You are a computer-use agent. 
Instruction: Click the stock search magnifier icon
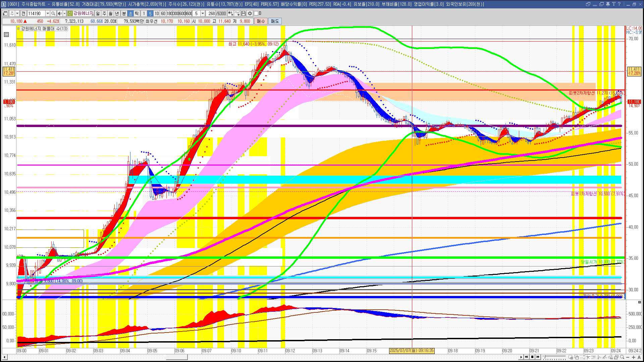tap(53, 13)
